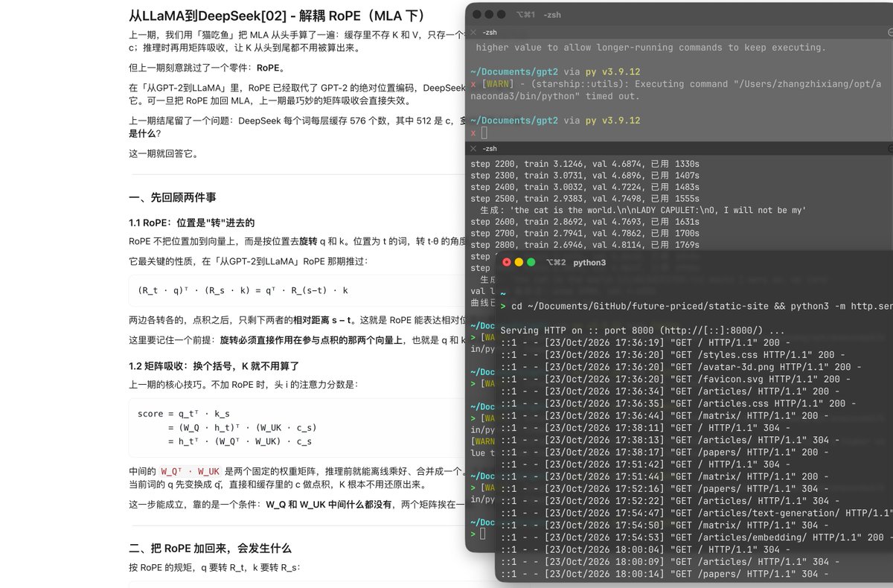
Task: Click log entry 'GET /articles.css HTTP/1.1" 200'
Action: tap(679, 403)
